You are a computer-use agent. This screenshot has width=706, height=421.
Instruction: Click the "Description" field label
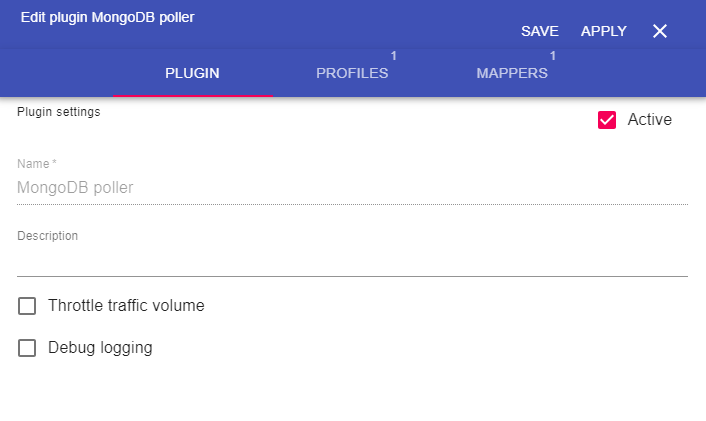(x=48, y=236)
